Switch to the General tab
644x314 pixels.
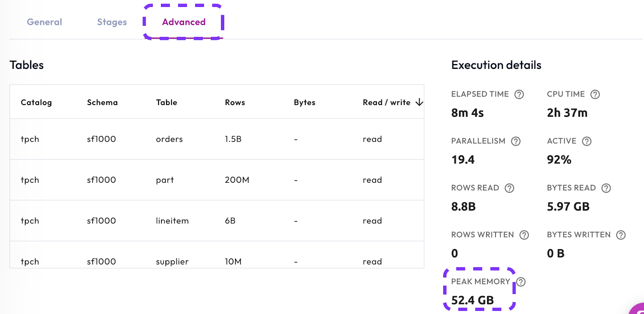point(44,22)
